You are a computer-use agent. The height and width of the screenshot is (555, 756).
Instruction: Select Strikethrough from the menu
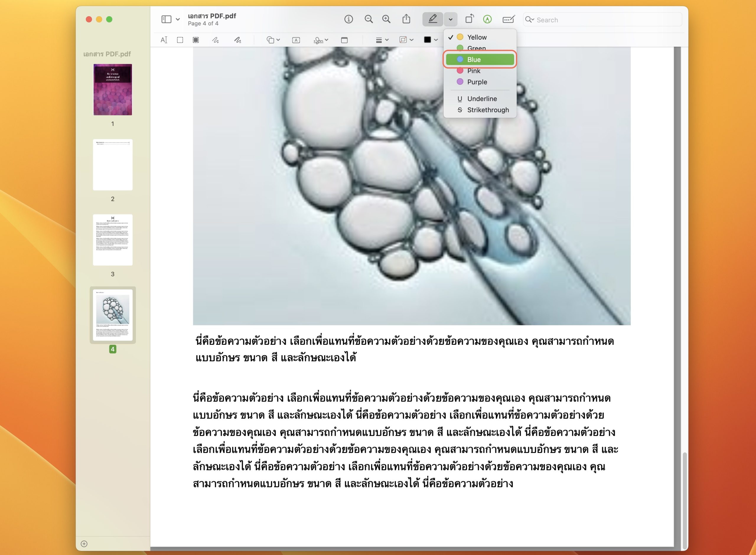pyautogui.click(x=488, y=110)
